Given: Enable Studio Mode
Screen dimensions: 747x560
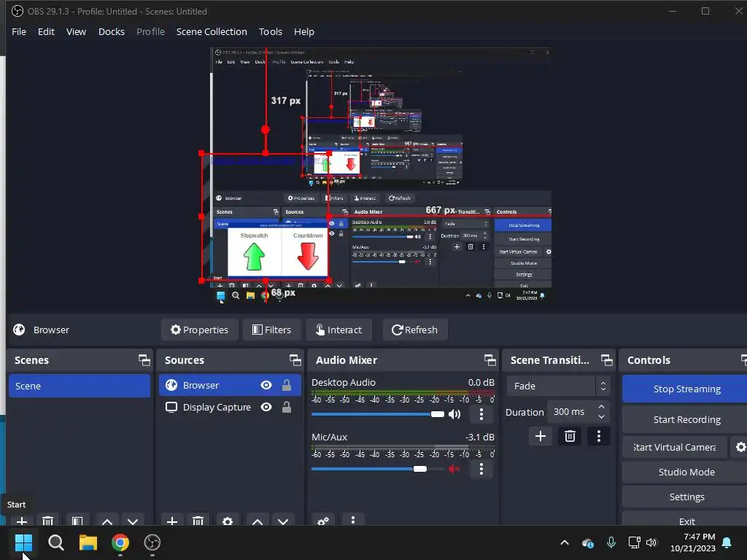Looking at the screenshot, I should pyautogui.click(x=686, y=472).
